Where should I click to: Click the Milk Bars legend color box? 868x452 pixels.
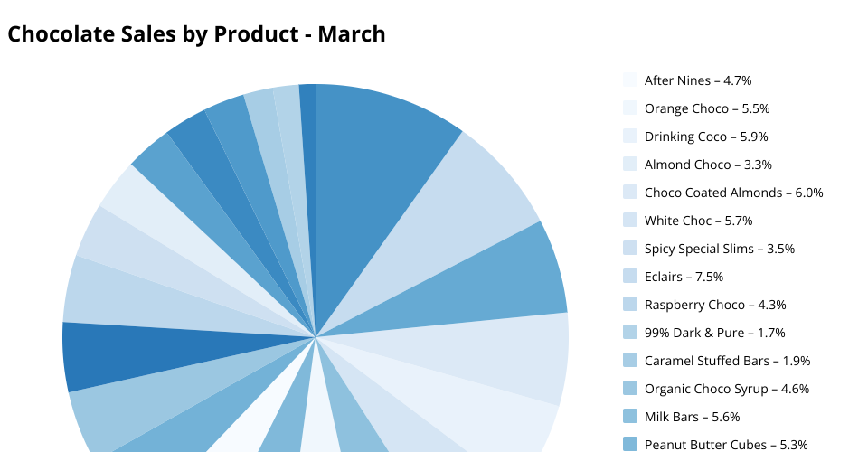pos(630,417)
